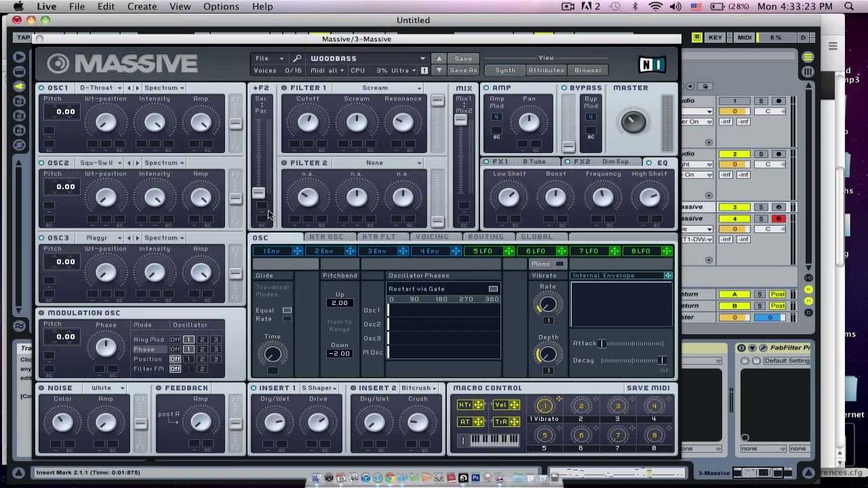Open OSC1 D-Throat wavetable dropdown

click(x=100, y=88)
